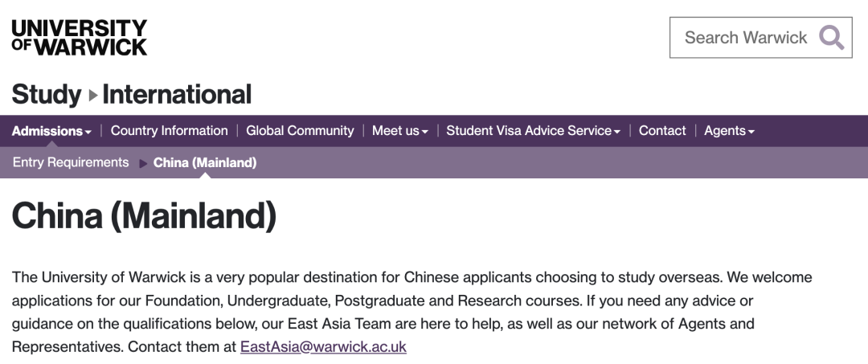868x364 pixels.
Task: Click the University of Warwick logo
Action: click(x=80, y=37)
